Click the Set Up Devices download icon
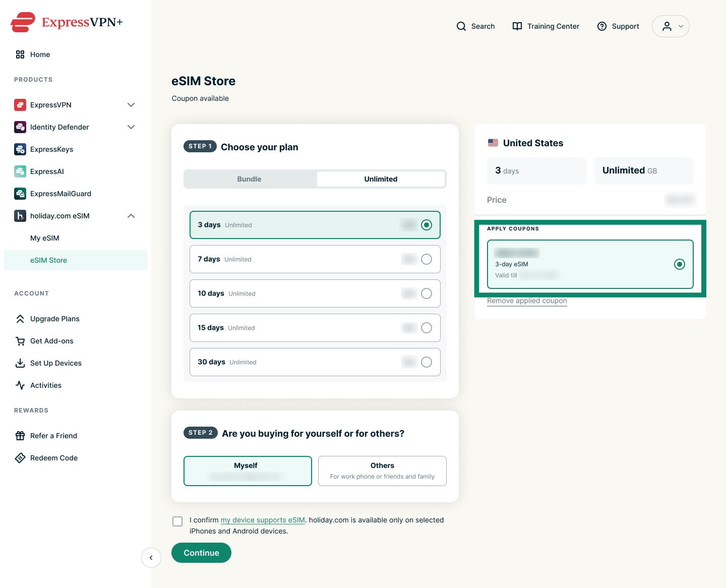The height and width of the screenshot is (588, 726). click(20, 363)
